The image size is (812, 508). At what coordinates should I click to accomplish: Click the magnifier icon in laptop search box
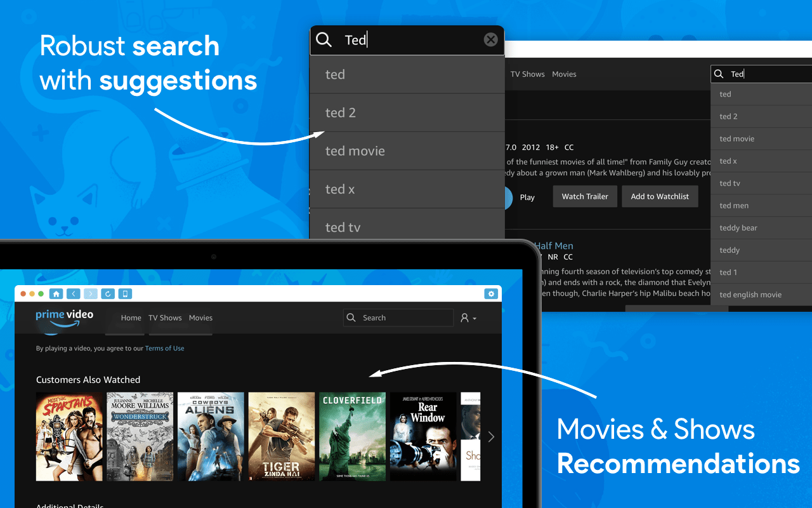pos(351,317)
